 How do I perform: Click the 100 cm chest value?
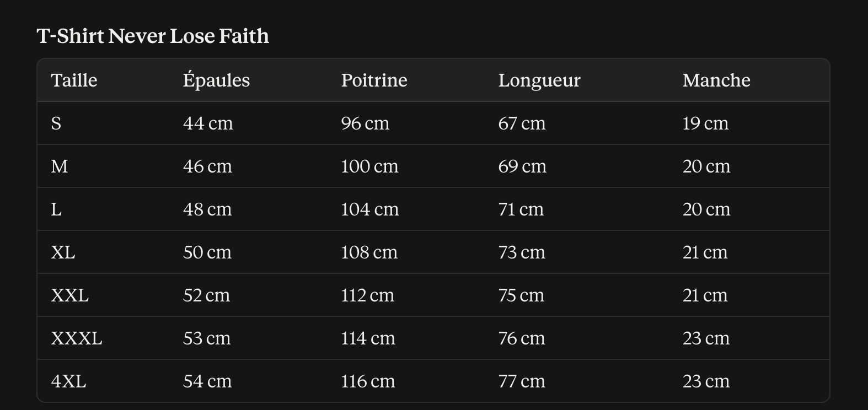[x=369, y=166]
